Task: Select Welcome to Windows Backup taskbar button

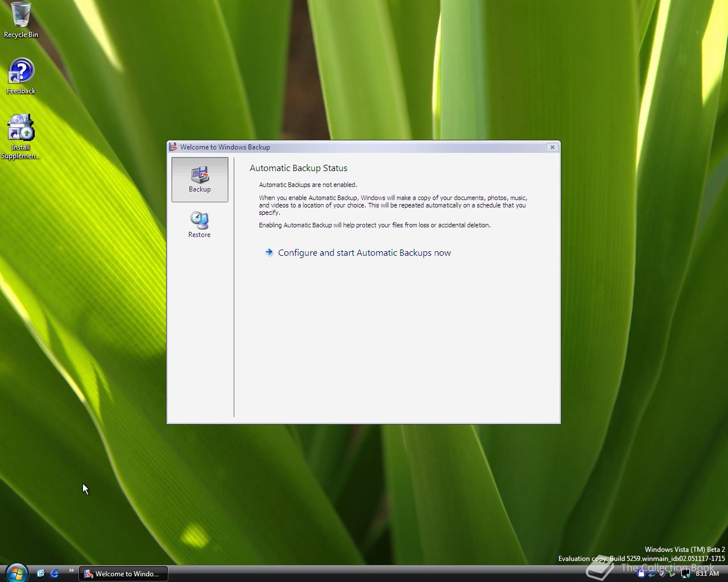Action: pos(123,573)
